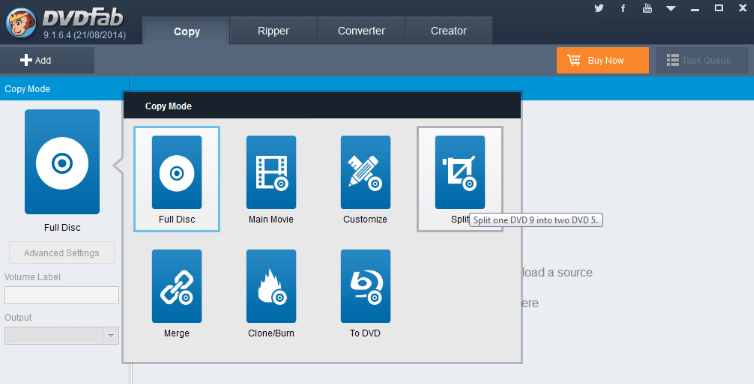Click the DVDFab version number text

85,35
